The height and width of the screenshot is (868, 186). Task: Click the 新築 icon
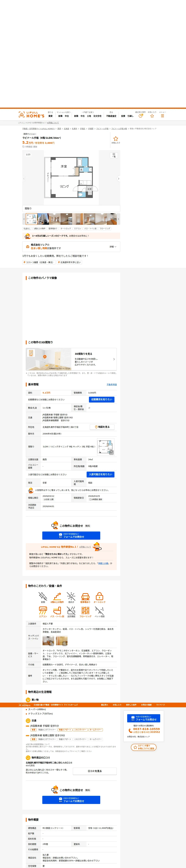pyautogui.click(x=43, y=596)
